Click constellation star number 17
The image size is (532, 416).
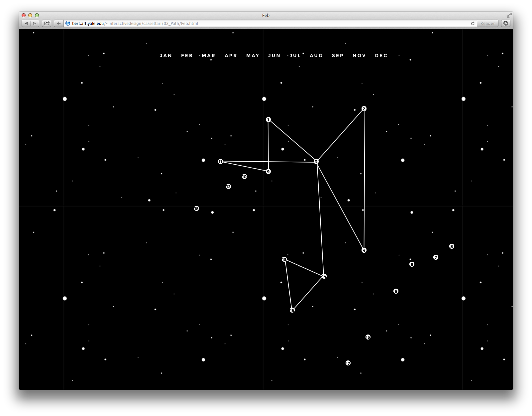[x=348, y=363]
